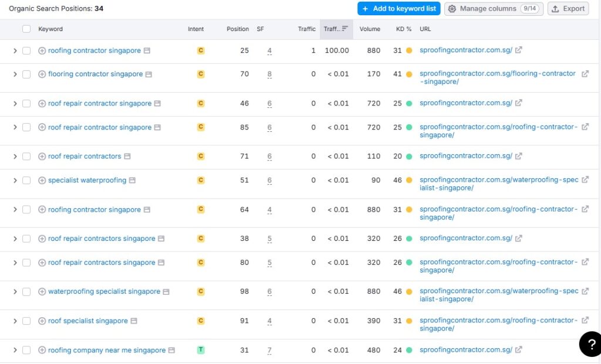Viewport: 601px width, 364px height.
Task: Click the plus icon beside 'flooring contractor singapore'
Action: (x=42, y=74)
